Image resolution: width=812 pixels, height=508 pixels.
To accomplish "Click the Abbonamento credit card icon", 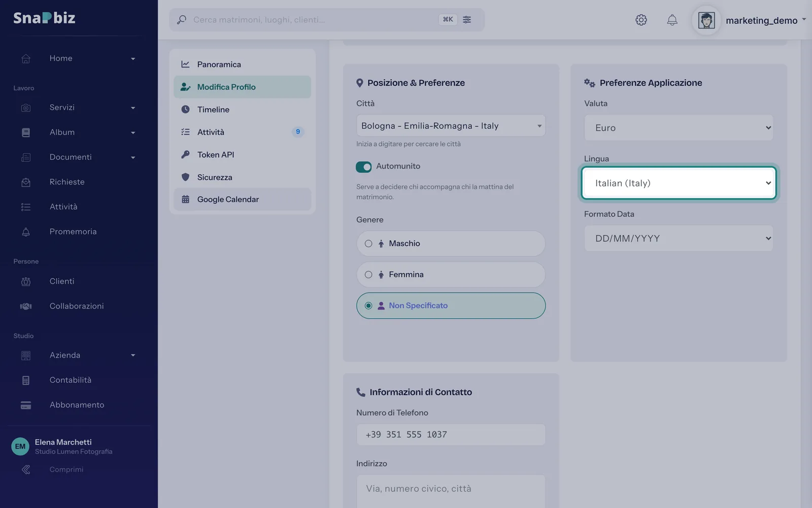I will tap(26, 405).
